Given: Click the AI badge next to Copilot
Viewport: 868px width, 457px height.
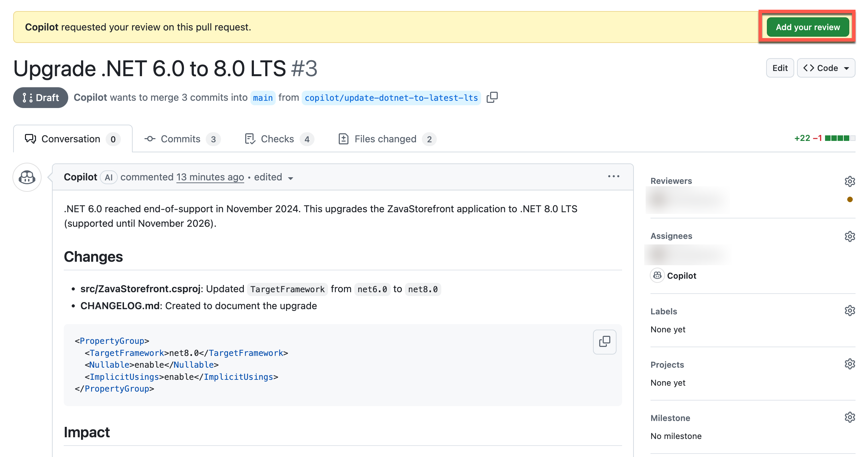Looking at the screenshot, I should click(108, 177).
